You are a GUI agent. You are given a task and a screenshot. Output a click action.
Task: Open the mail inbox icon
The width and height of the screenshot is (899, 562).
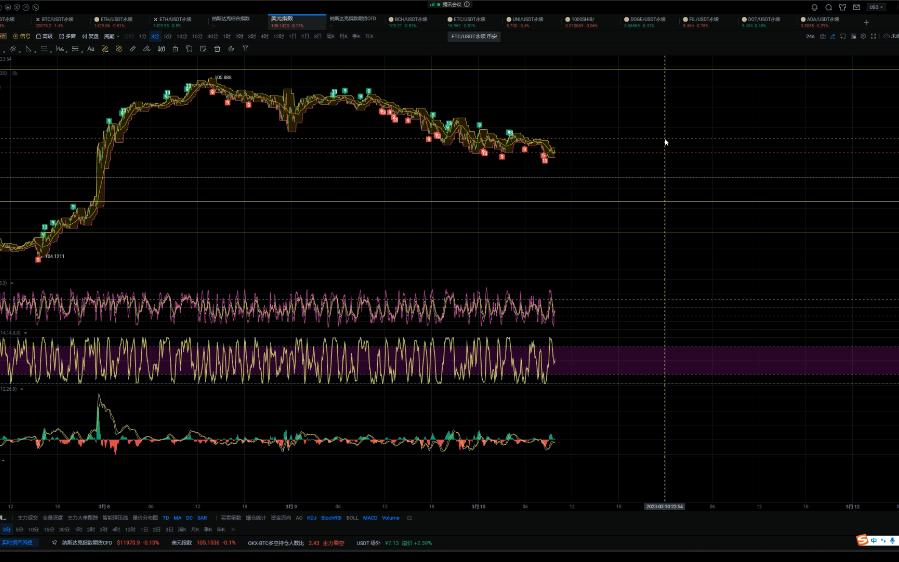tap(857, 7)
